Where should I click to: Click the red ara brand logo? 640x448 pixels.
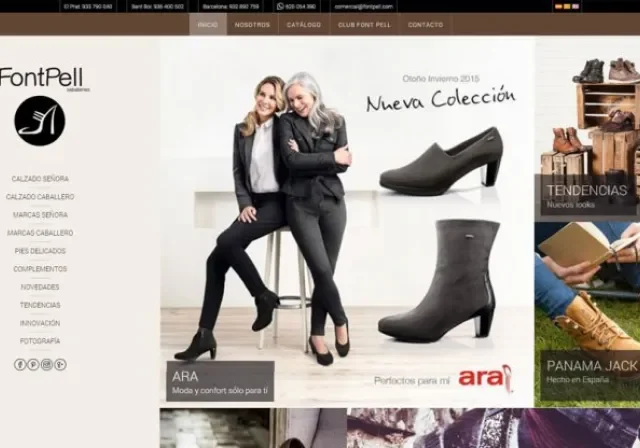pos(485,378)
